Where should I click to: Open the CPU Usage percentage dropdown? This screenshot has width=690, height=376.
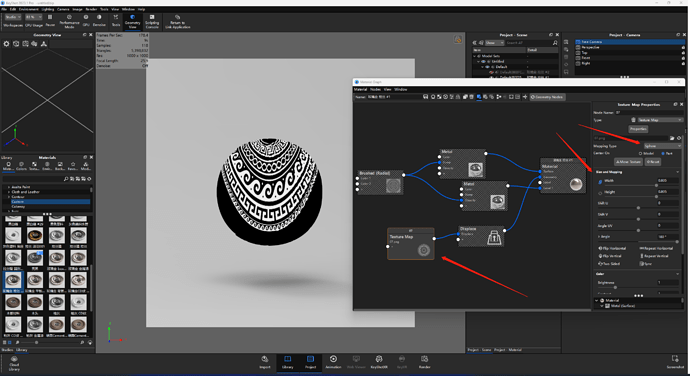33,17
